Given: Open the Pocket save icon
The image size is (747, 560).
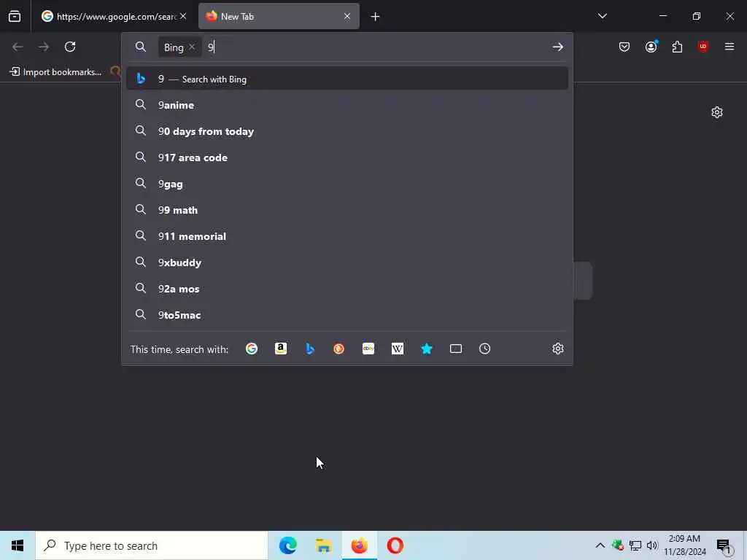Looking at the screenshot, I should (x=624, y=47).
